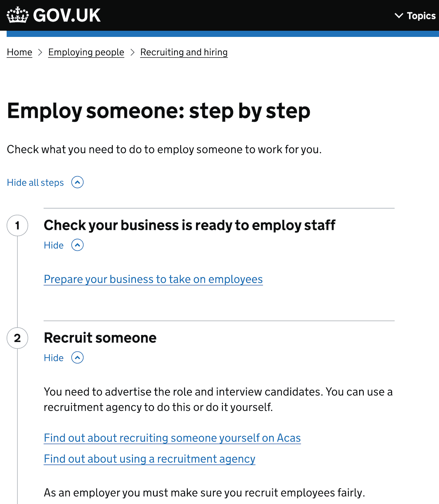The height and width of the screenshot is (504, 439).
Task: Hide the 'Recruit someone' step content
Action: pos(54,358)
